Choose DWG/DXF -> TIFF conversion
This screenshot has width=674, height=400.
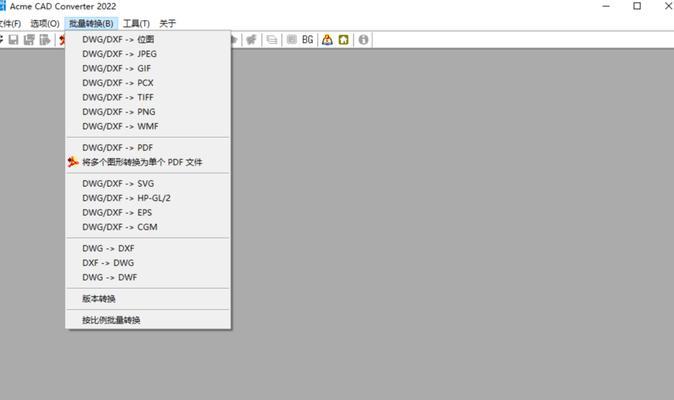[148, 97]
